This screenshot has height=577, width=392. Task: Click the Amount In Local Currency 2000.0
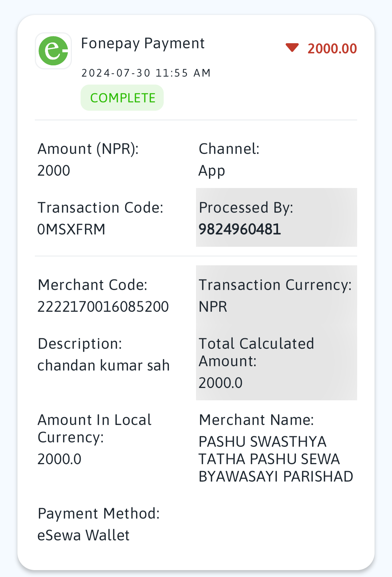pos(60,459)
